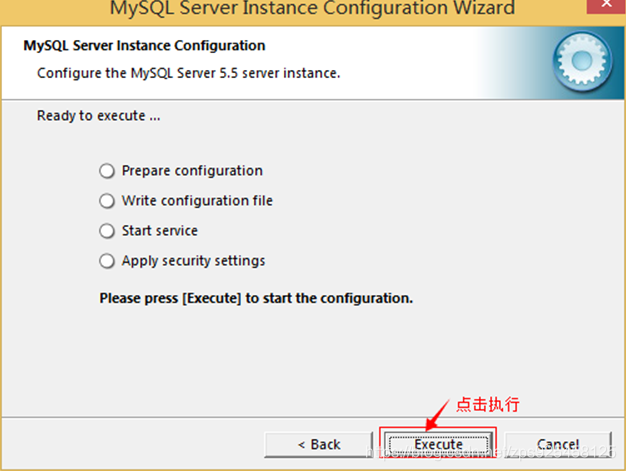Click 'Please press [Execute] to start the configuration.' text
626x471 pixels.
click(256, 298)
